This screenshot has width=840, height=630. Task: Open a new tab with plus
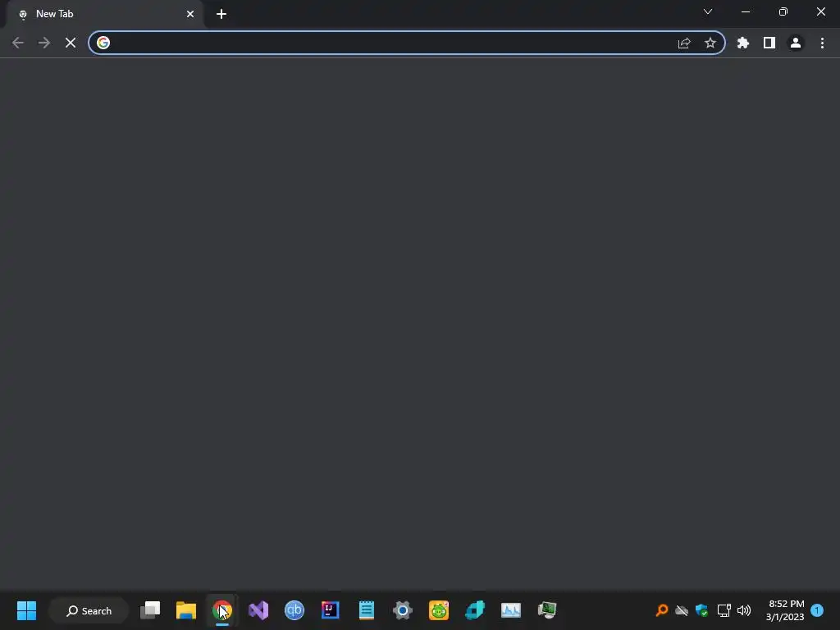[x=221, y=14]
